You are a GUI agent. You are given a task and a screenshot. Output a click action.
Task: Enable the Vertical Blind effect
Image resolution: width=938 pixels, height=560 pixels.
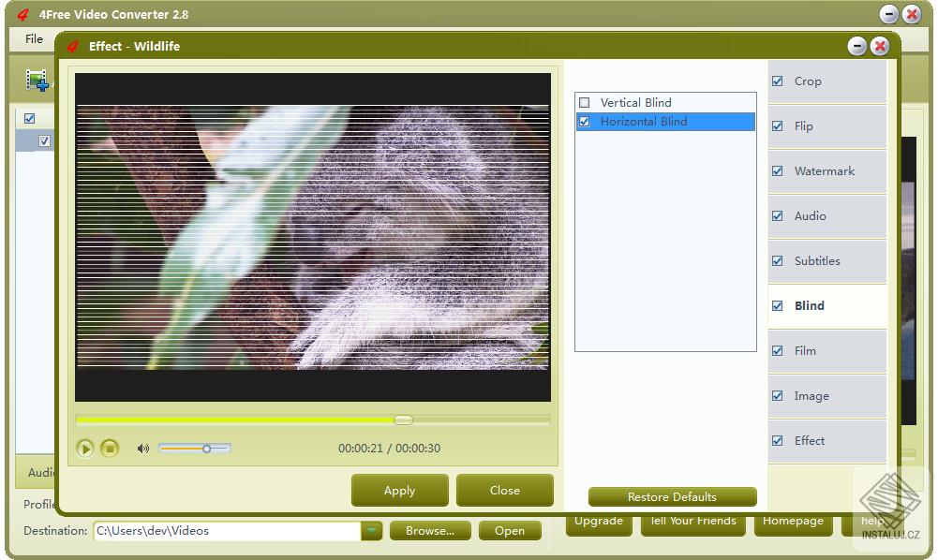pyautogui.click(x=585, y=102)
